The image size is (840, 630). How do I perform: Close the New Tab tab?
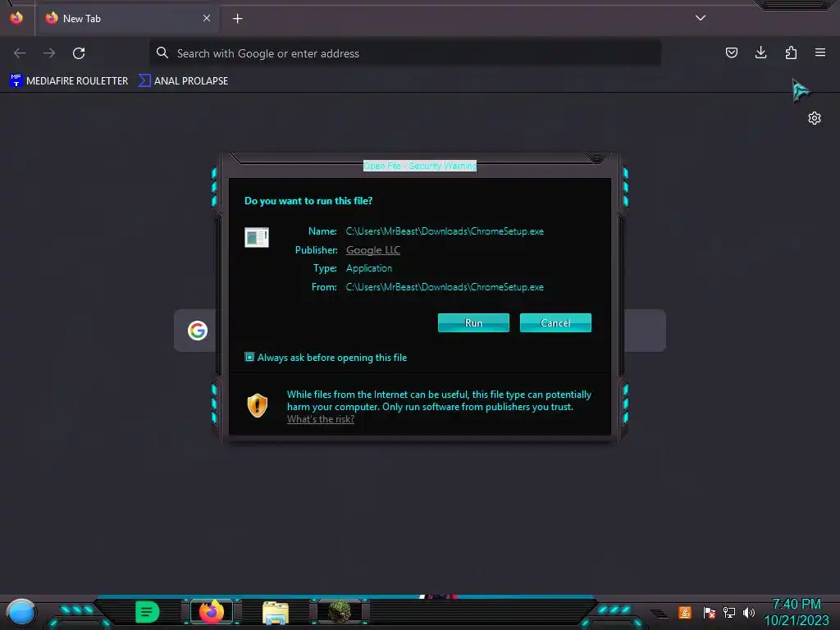(207, 18)
